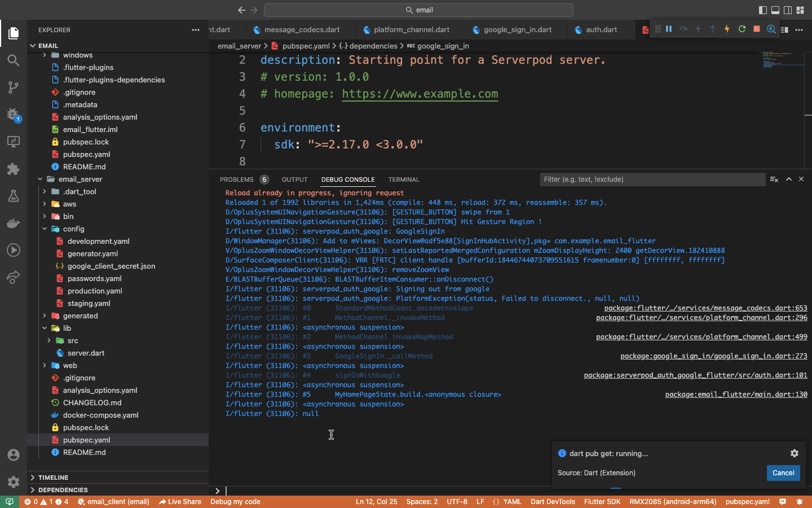Maximize the panel with up chevron

coord(789,179)
